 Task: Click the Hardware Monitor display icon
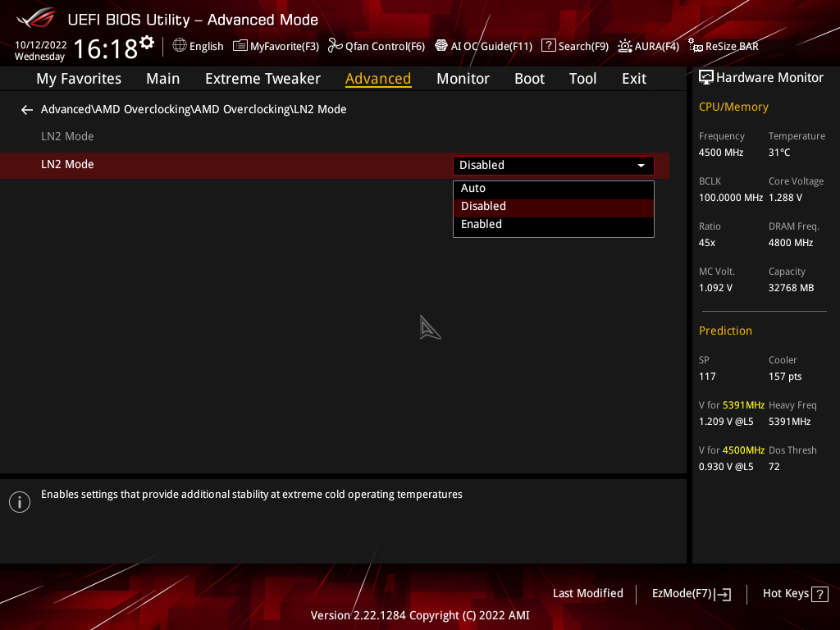point(706,78)
